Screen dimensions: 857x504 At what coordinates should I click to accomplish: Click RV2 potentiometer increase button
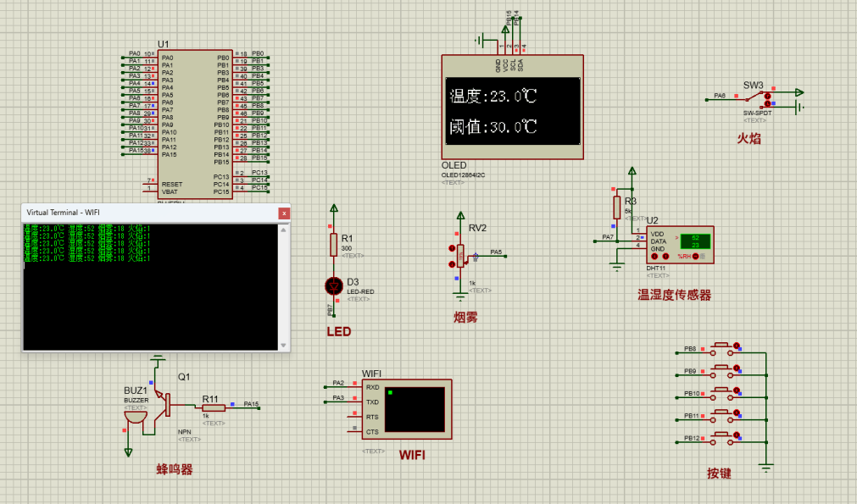click(450, 248)
